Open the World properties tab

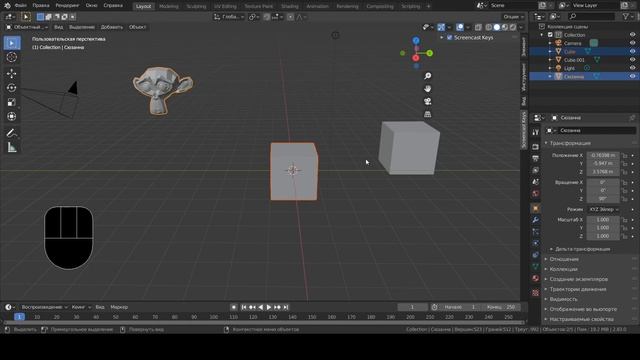point(536,193)
